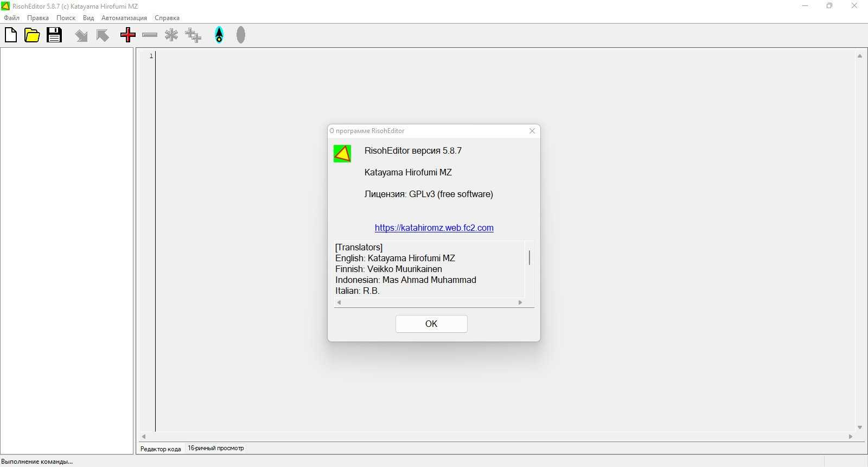Click the New file toolbar icon
The width and height of the screenshot is (868, 467).
[x=11, y=35]
